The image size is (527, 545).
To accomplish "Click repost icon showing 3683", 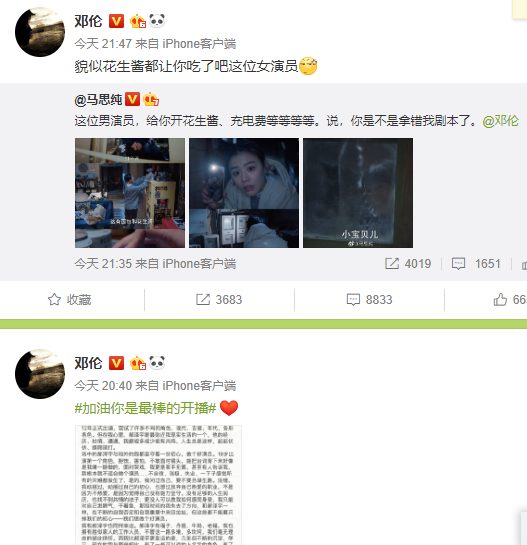I will (x=203, y=299).
